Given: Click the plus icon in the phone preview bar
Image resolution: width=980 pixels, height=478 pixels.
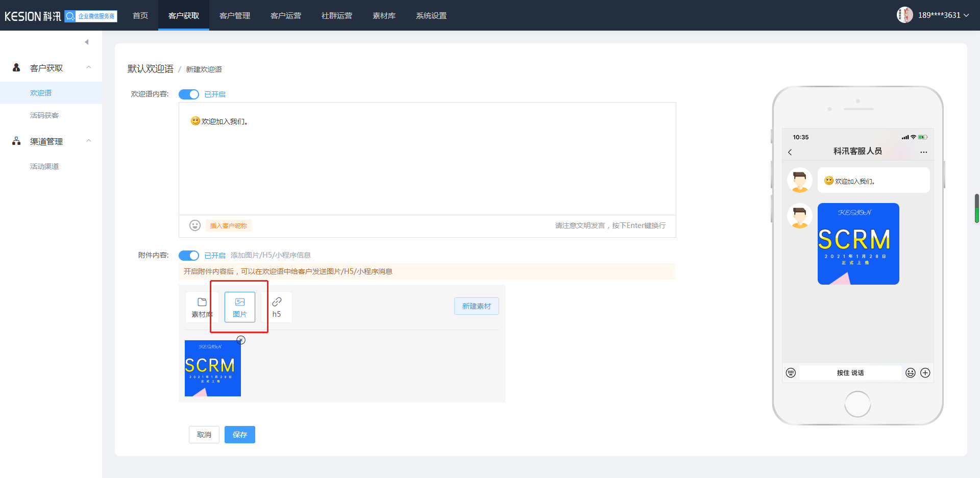Looking at the screenshot, I should (x=925, y=373).
